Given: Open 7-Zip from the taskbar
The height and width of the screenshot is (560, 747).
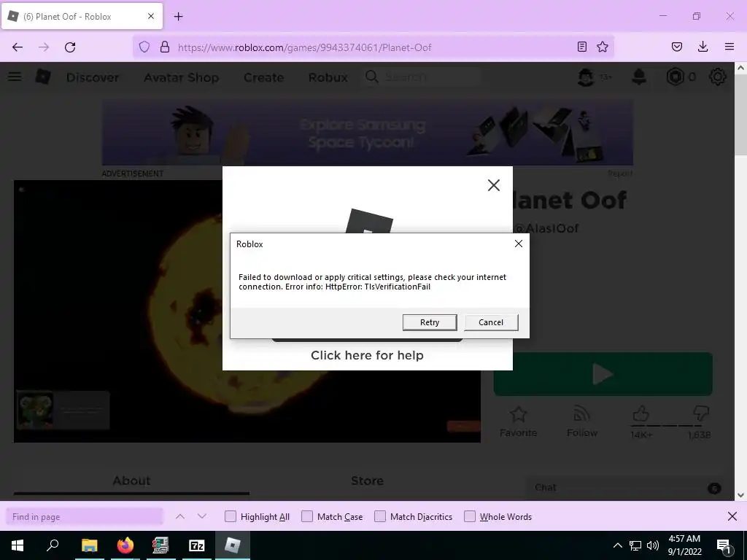Looking at the screenshot, I should 197,545.
